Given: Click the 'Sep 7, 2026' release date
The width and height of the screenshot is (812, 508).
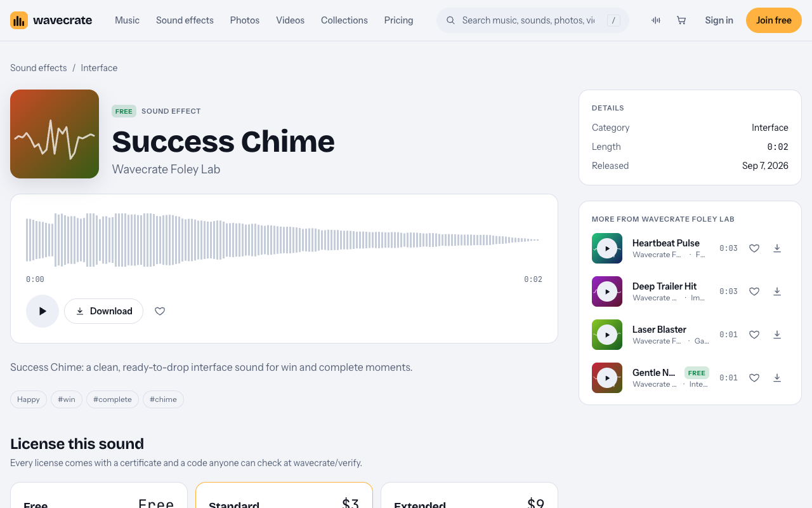Looking at the screenshot, I should click(765, 166).
